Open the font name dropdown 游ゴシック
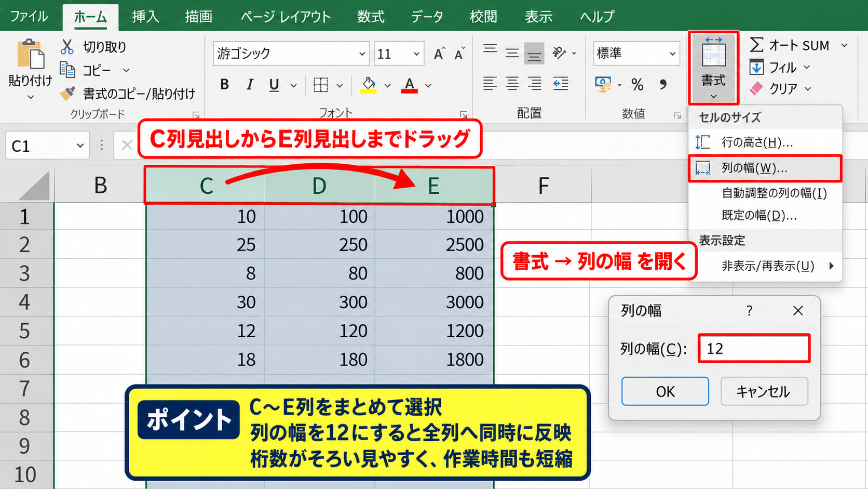Image resolution: width=868 pixels, height=489 pixels. point(362,54)
